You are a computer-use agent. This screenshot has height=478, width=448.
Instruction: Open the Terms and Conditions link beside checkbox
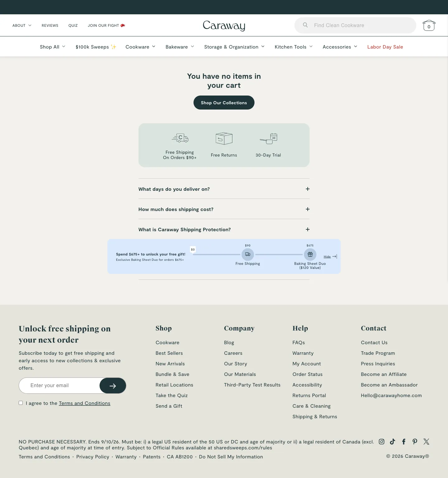point(85,403)
